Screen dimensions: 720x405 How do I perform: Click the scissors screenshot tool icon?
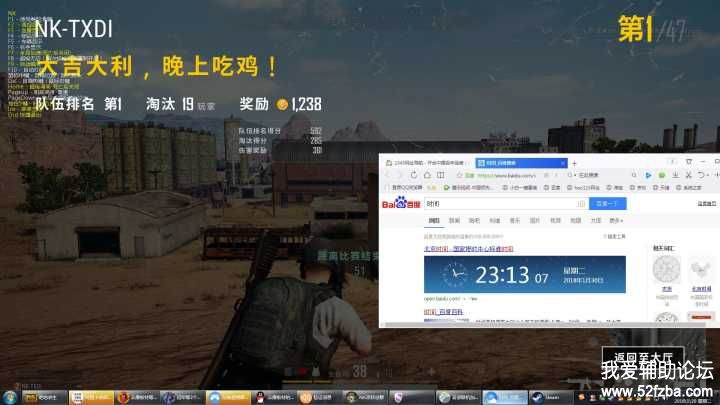pyautogui.click(x=688, y=175)
